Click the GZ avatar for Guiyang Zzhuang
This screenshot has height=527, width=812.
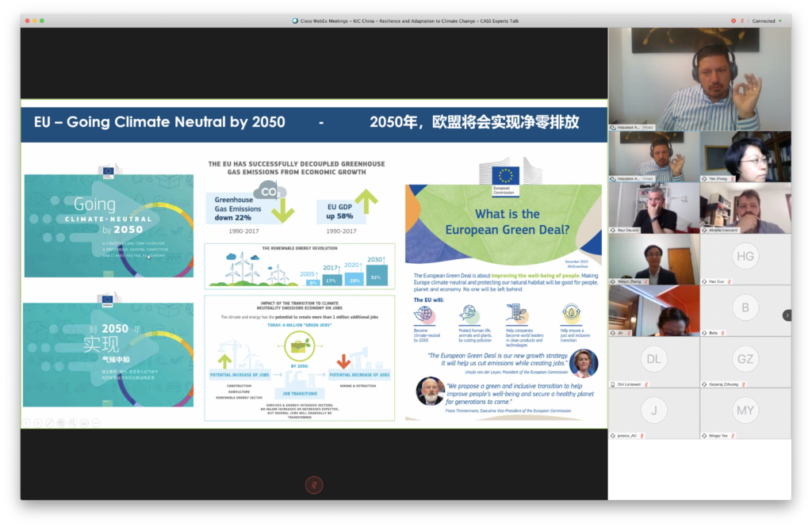[x=745, y=359]
